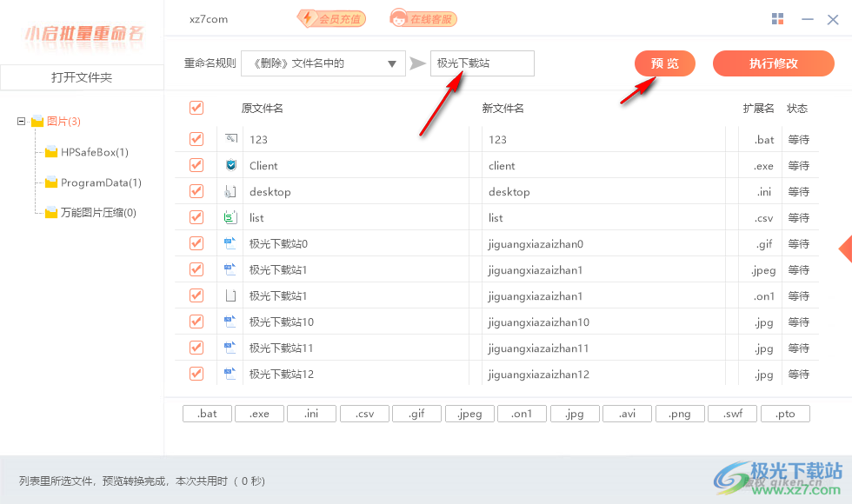Click the 图片(3) folder icon
This screenshot has height=504, width=852.
pyautogui.click(x=37, y=121)
